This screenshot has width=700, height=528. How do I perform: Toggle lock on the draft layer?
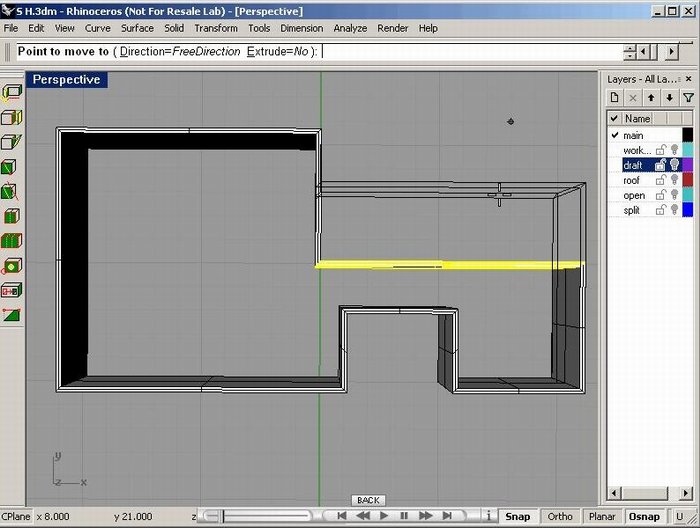click(660, 165)
